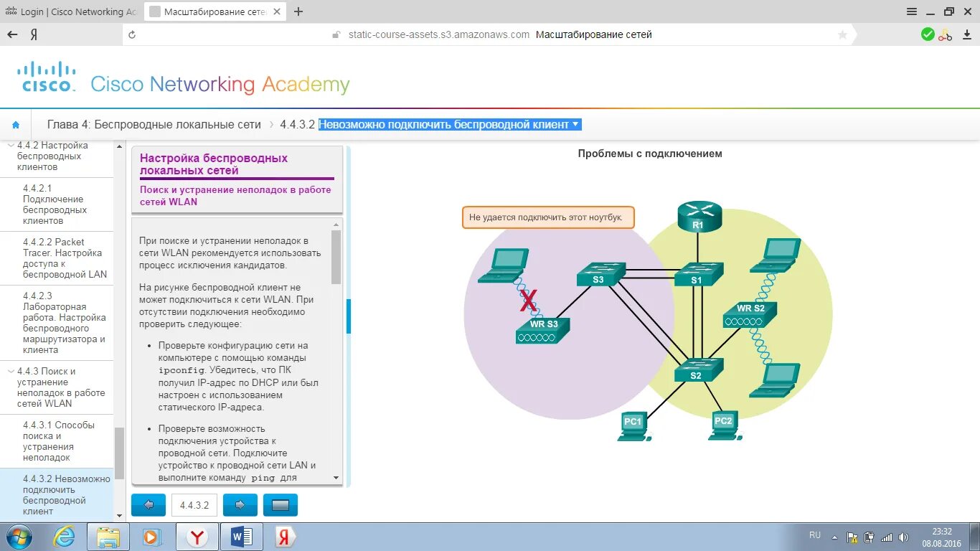
Task: Click the WR S2 wireless router icon
Action: point(750,314)
